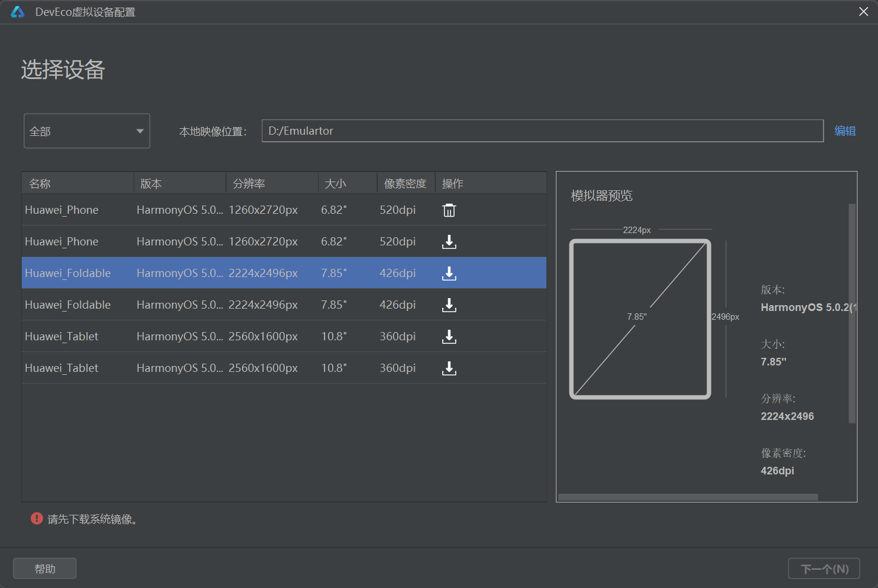The width and height of the screenshot is (878, 588).
Task: Click the bold 426dpi value in preview panel
Action: click(x=777, y=471)
